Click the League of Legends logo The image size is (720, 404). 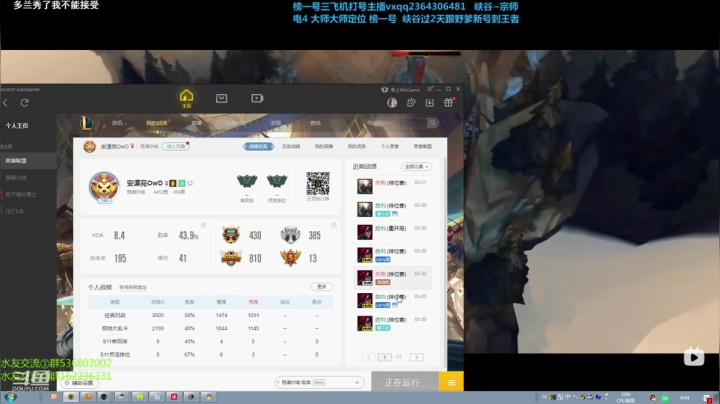click(86, 123)
